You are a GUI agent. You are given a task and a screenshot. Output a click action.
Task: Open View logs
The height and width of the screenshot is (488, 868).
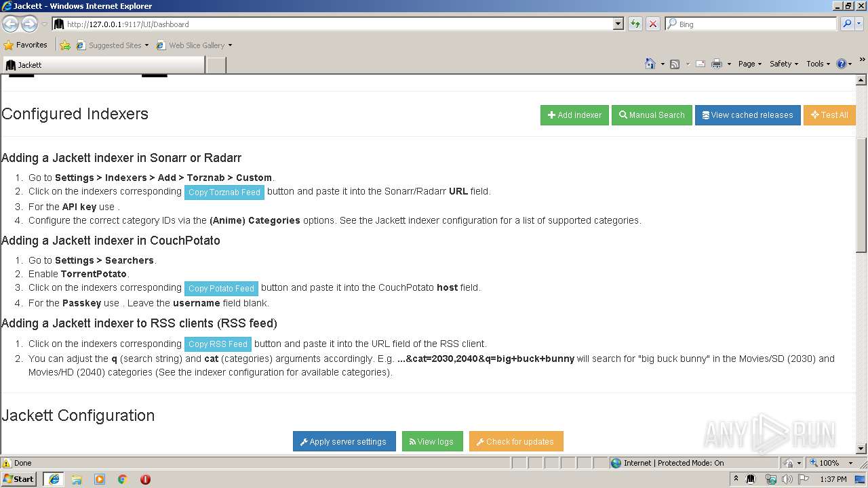point(432,441)
